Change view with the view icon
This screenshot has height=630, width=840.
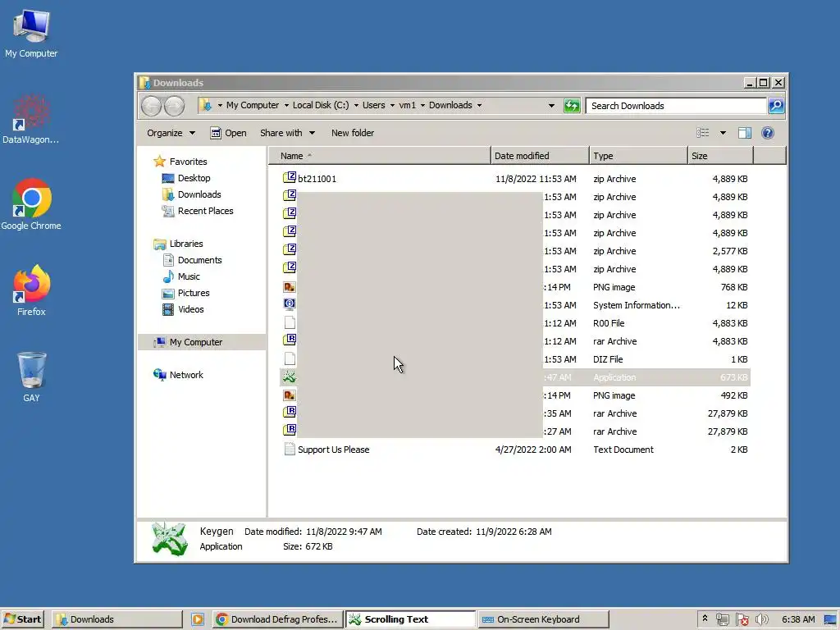coord(702,133)
